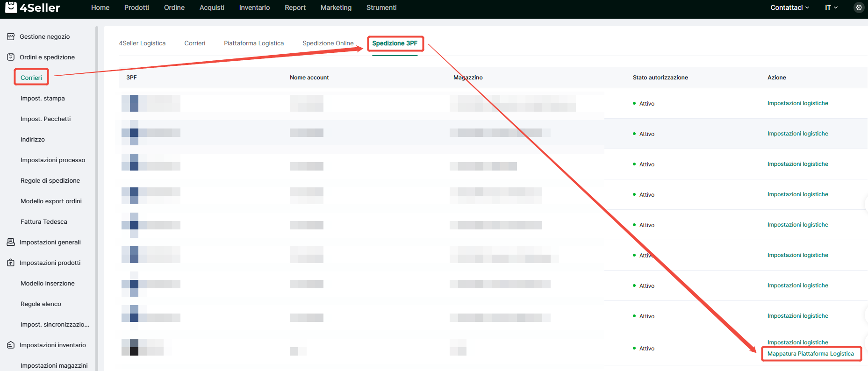Click the Ordini e spedizione icon
Screen dimensions: 868x371
(x=11, y=57)
